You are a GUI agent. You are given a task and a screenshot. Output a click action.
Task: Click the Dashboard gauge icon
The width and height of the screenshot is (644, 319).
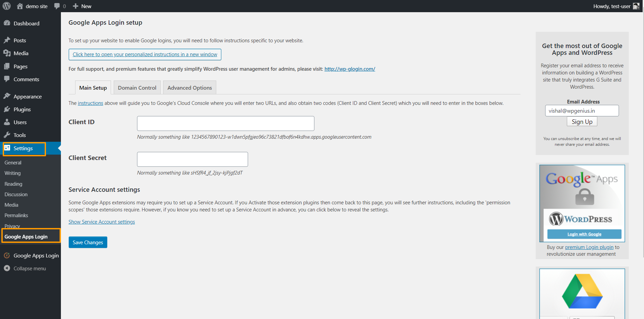[7, 23]
